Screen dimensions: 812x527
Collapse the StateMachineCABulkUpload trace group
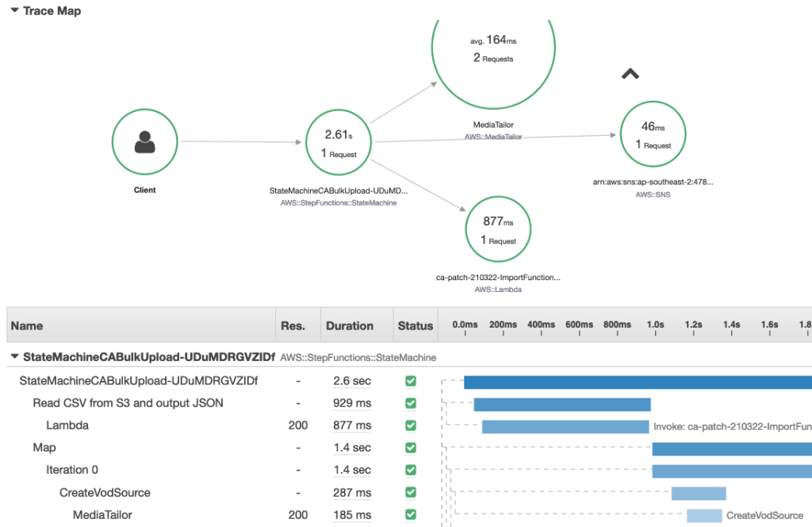[x=13, y=357]
